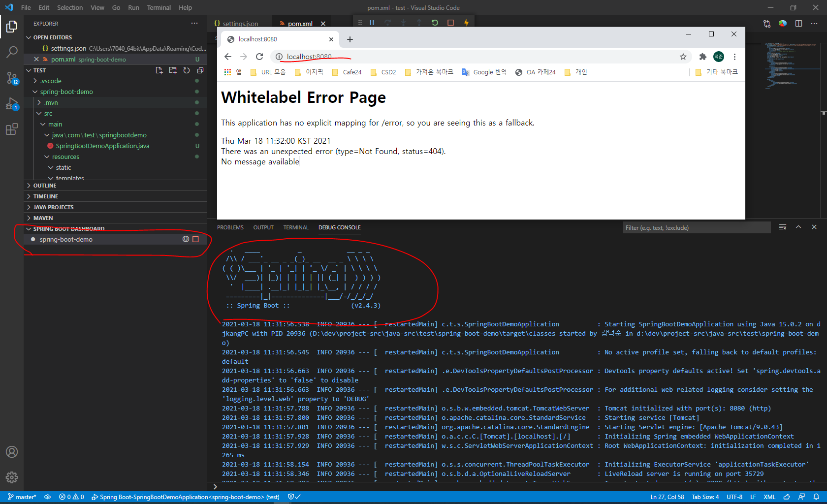The height and width of the screenshot is (504, 827).
Task: Open the CSD2 bookmark folder
Action: click(x=383, y=72)
